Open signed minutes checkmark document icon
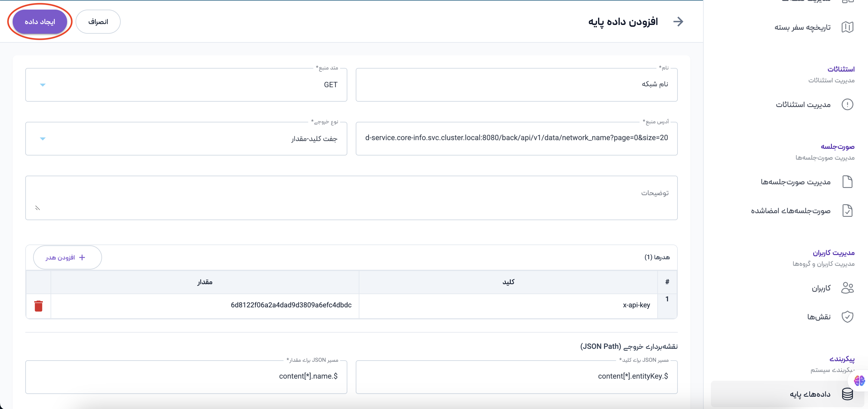Viewport: 868px width, 409px height. 847,211
